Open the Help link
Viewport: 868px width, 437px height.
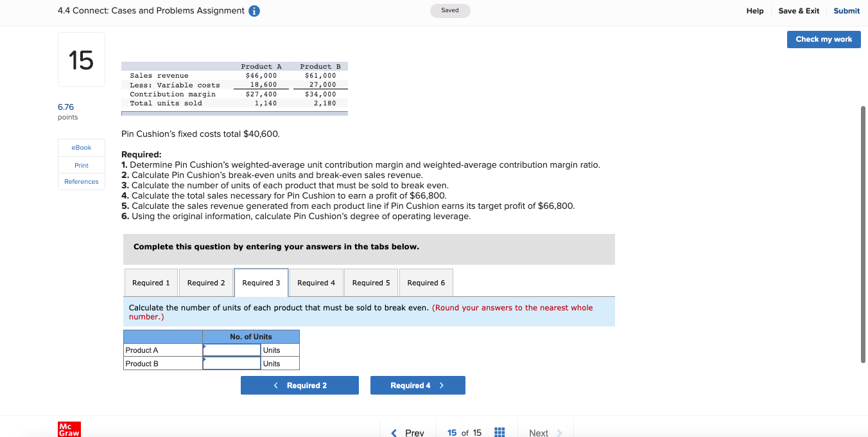754,10
